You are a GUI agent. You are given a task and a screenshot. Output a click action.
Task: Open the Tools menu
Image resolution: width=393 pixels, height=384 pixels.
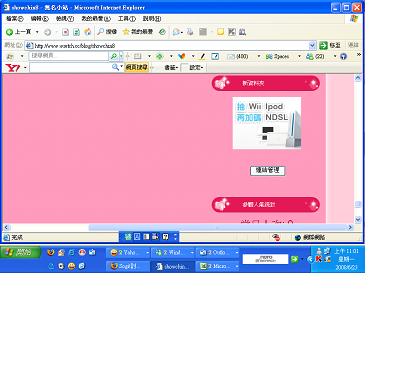(127, 19)
